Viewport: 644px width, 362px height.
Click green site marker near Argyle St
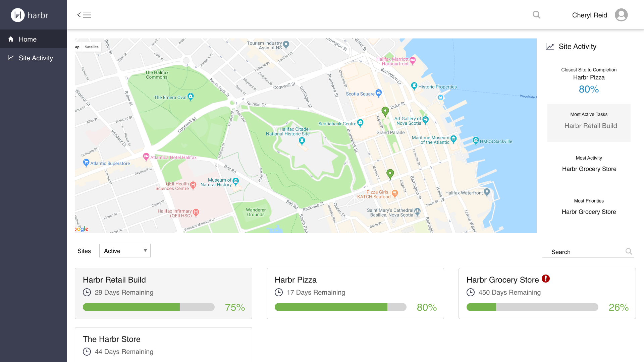tap(390, 174)
